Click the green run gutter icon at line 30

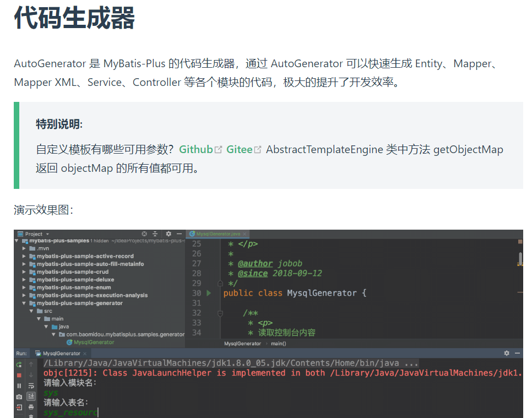(x=209, y=293)
